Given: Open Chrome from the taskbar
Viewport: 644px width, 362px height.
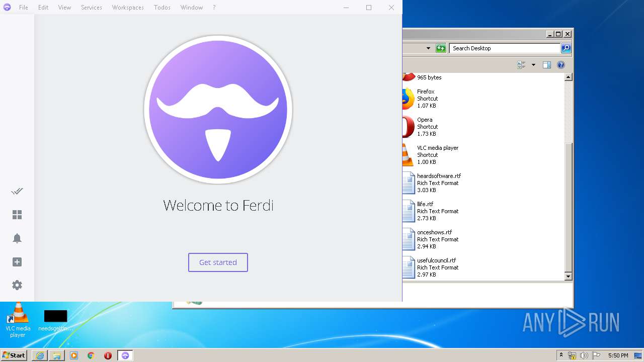Looking at the screenshot, I should (91, 355).
